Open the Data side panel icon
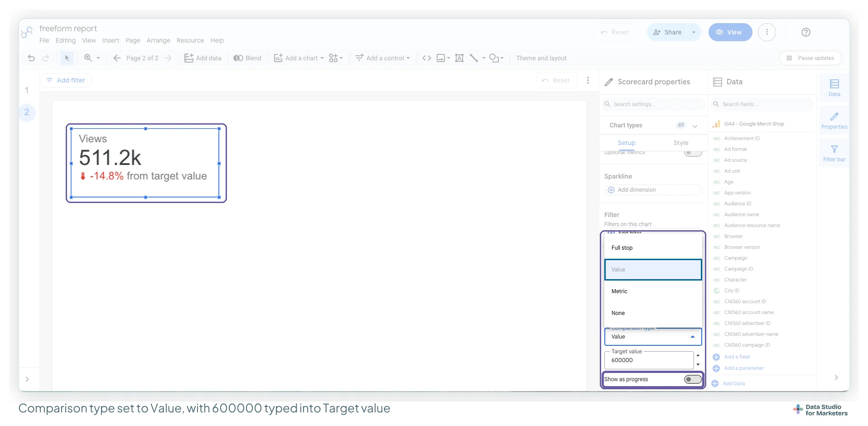Image resolution: width=868 pixels, height=426 pixels. [x=834, y=88]
